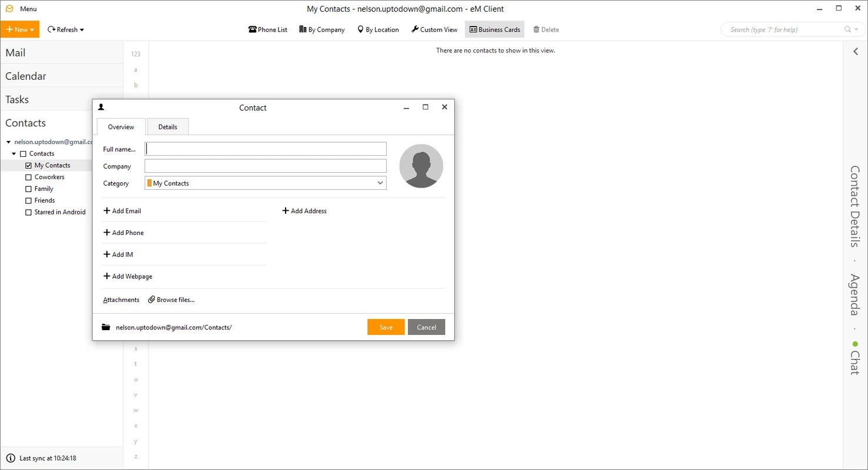Open the Custom View option
Viewport: 868px width, 470px height.
[434, 29]
